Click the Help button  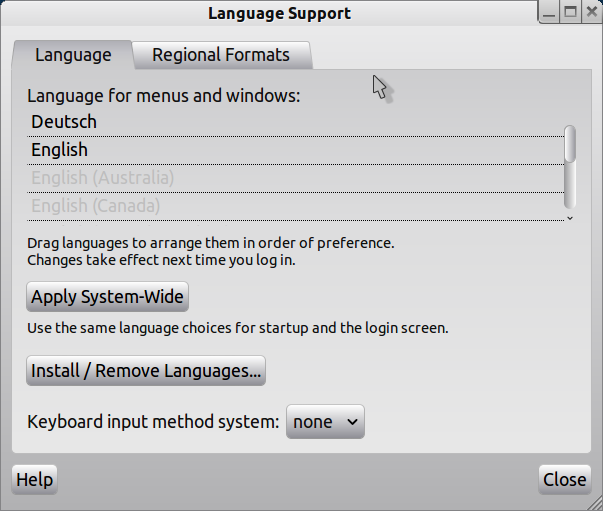34,480
